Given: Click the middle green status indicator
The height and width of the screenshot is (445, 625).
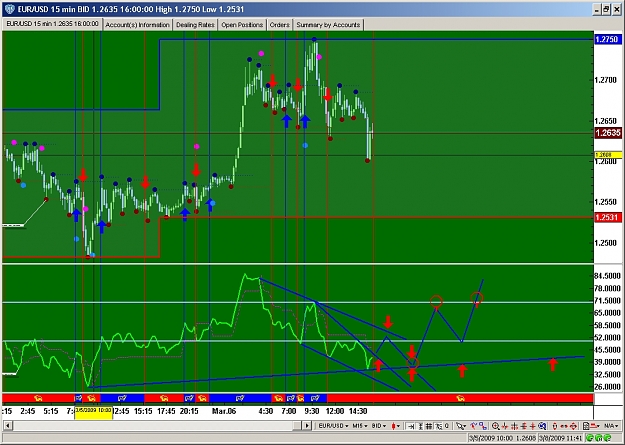Looking at the screenshot, I should coord(599,438).
